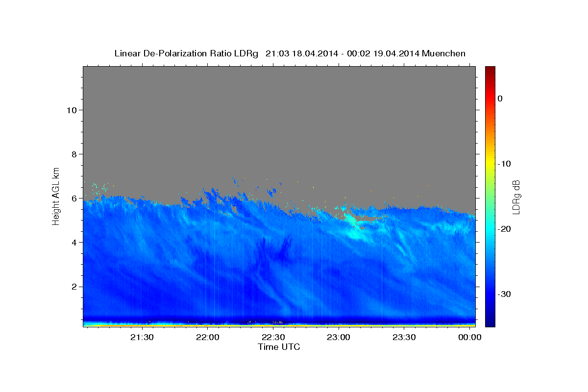Select the 00:00 time tick label
Viewport: 588px width, 392px height.
469,337
